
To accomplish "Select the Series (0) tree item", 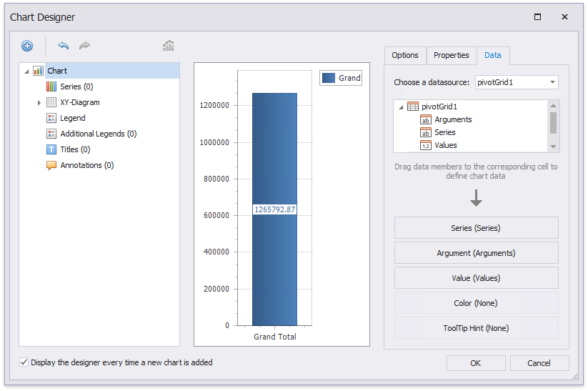I will click(76, 86).
